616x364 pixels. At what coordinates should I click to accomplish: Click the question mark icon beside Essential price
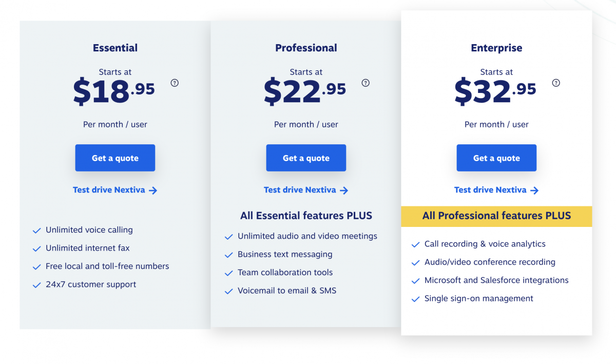[175, 83]
